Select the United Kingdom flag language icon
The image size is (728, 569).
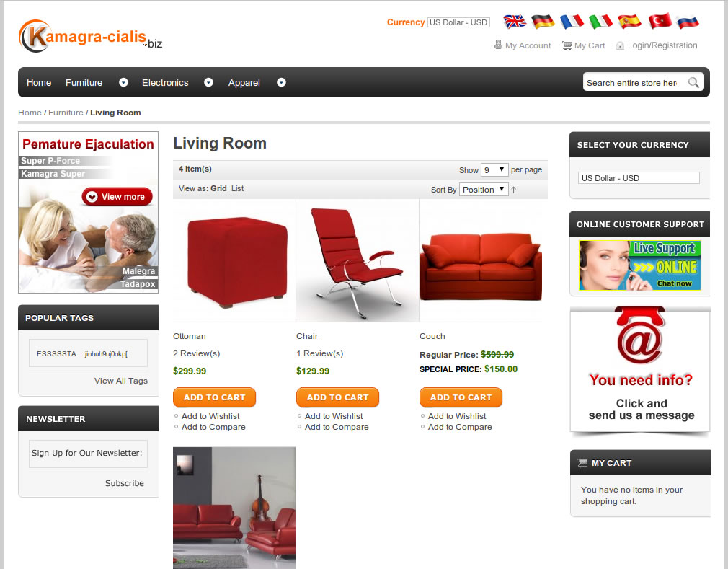point(515,22)
